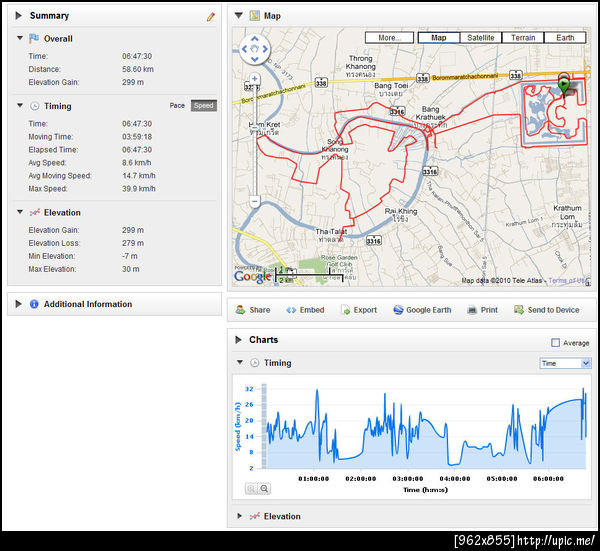Click the Max Speed value 39.9 km/h
The width and height of the screenshot is (600, 551).
139,189
